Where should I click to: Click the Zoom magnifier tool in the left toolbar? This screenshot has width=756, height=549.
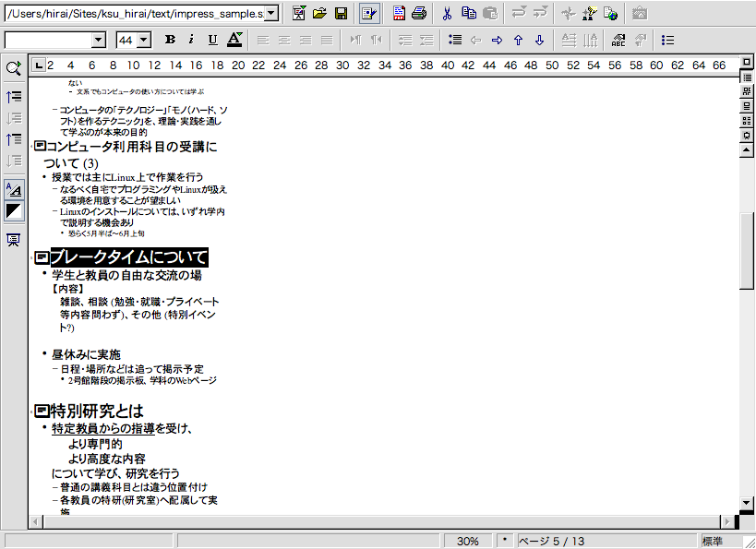pos(14,68)
